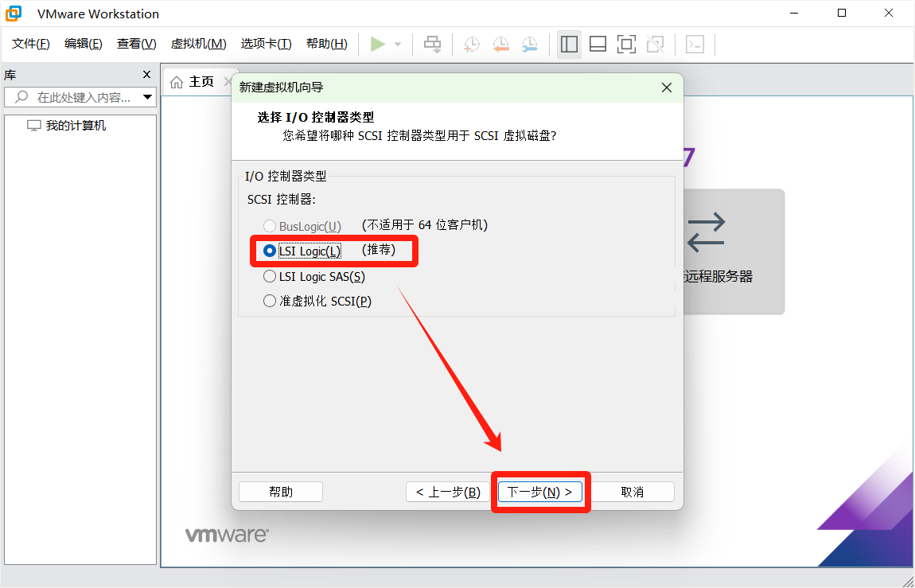Click the 下一步 button

(x=540, y=492)
